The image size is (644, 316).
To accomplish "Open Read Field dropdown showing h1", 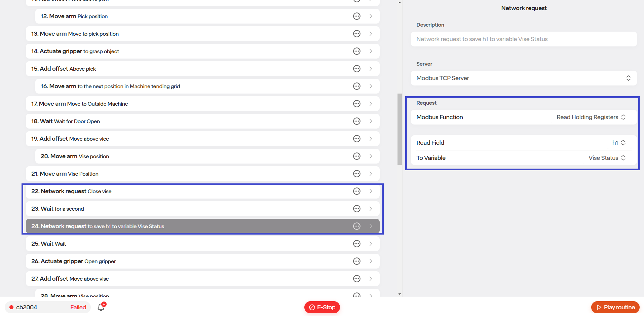I will 619,143.
